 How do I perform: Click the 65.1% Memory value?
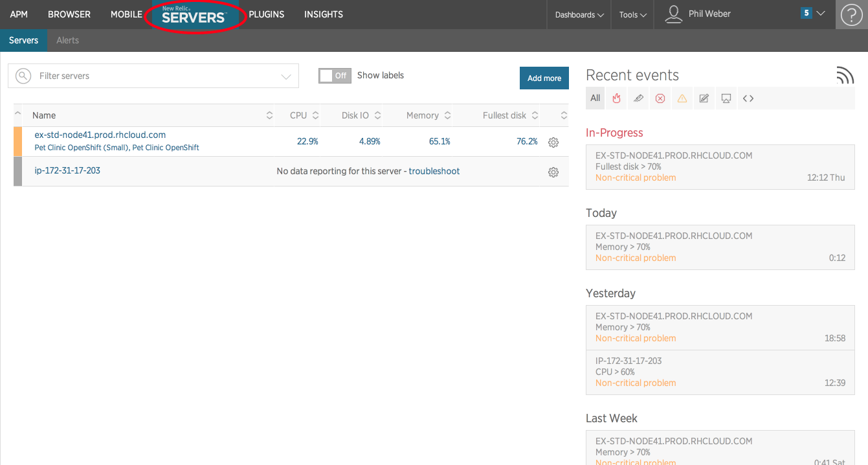coord(440,141)
